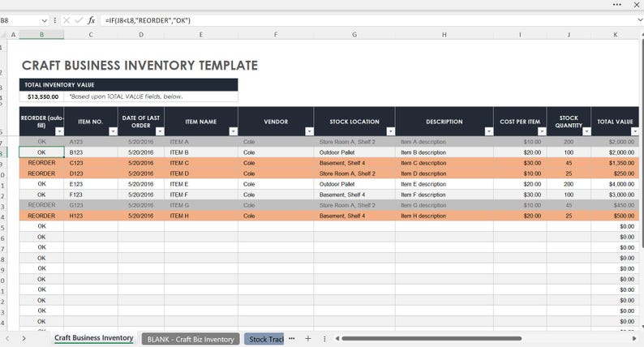Screen dimensions: 644x347
Task: Show more sheet tabs via ellipsis
Action: tap(292, 338)
